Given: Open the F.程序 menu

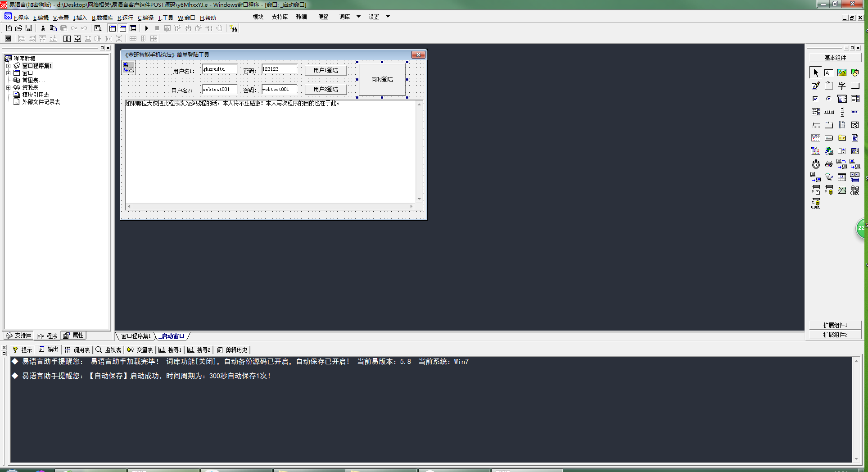Looking at the screenshot, I should coord(21,18).
